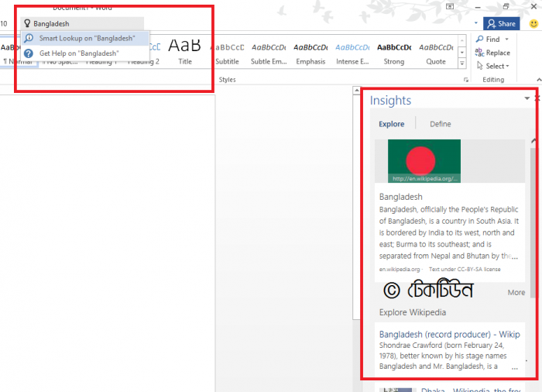Image resolution: width=542 pixels, height=392 pixels.
Task: Open the Styles pane dialog launcher
Action: pyautogui.click(x=466, y=80)
